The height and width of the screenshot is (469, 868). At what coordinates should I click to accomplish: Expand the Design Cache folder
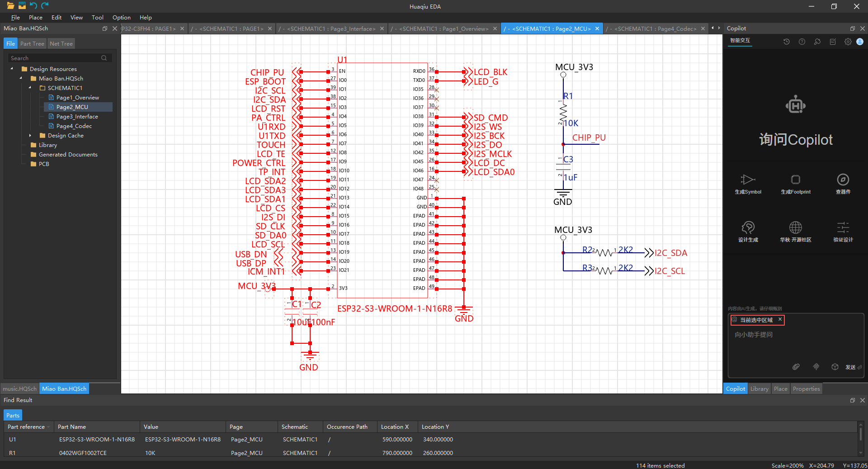[x=30, y=135]
